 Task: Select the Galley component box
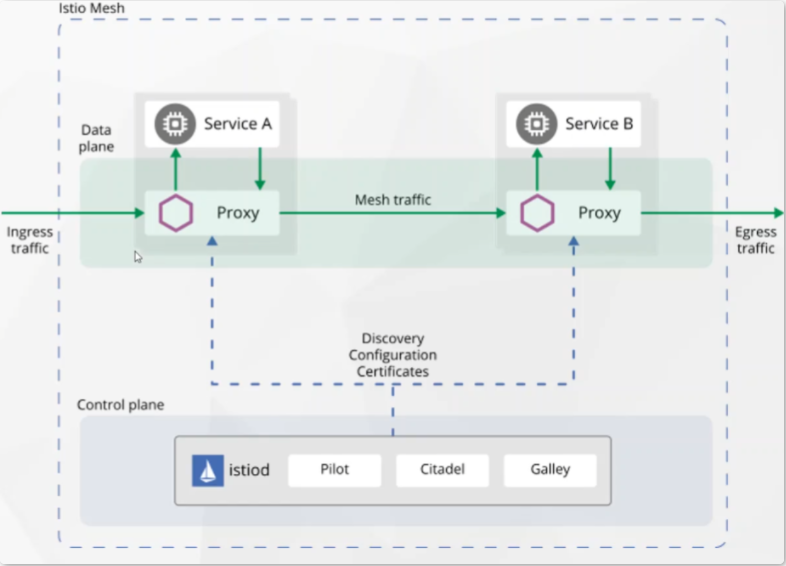(550, 470)
